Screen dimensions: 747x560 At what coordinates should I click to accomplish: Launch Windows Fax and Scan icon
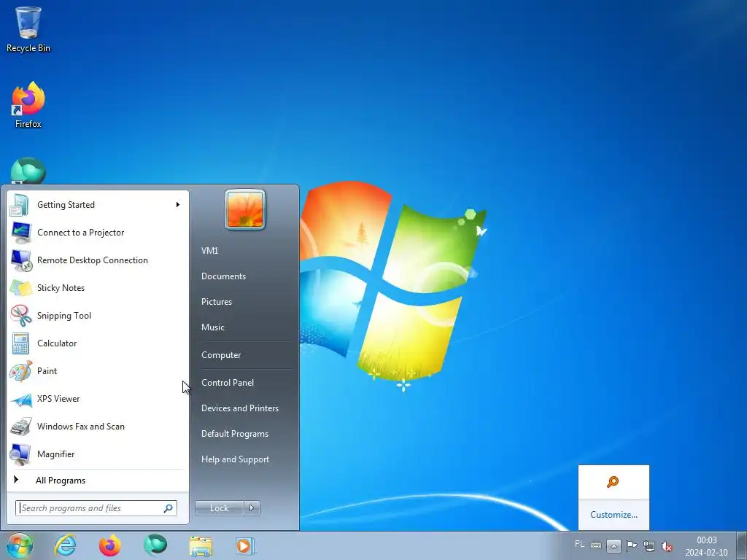[x=20, y=427]
